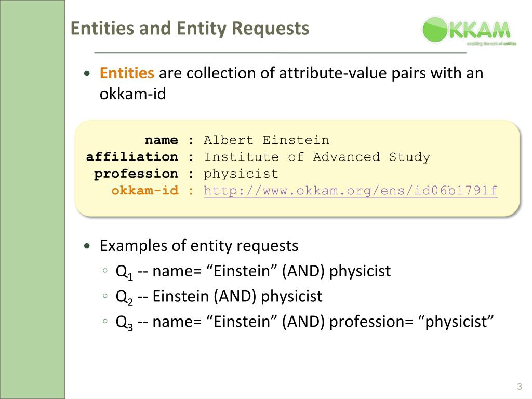Click the slide number 3
The image size is (532, 399).
point(519,386)
